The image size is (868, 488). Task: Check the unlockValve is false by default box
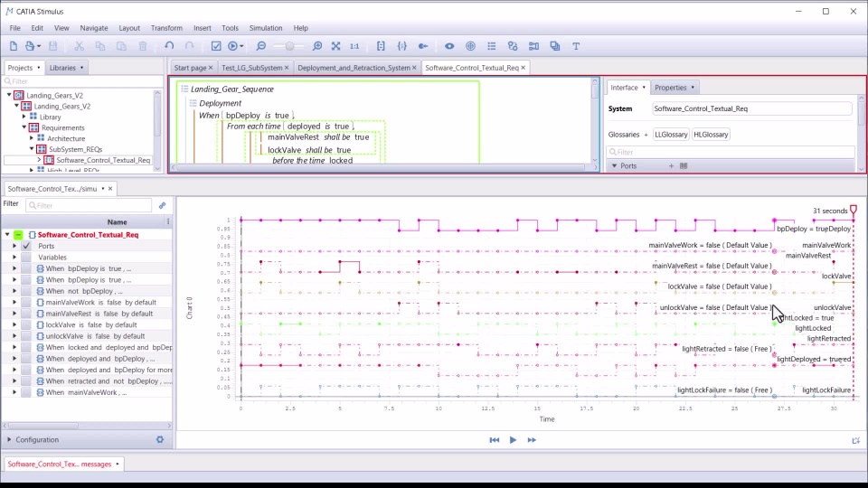[x=26, y=336]
